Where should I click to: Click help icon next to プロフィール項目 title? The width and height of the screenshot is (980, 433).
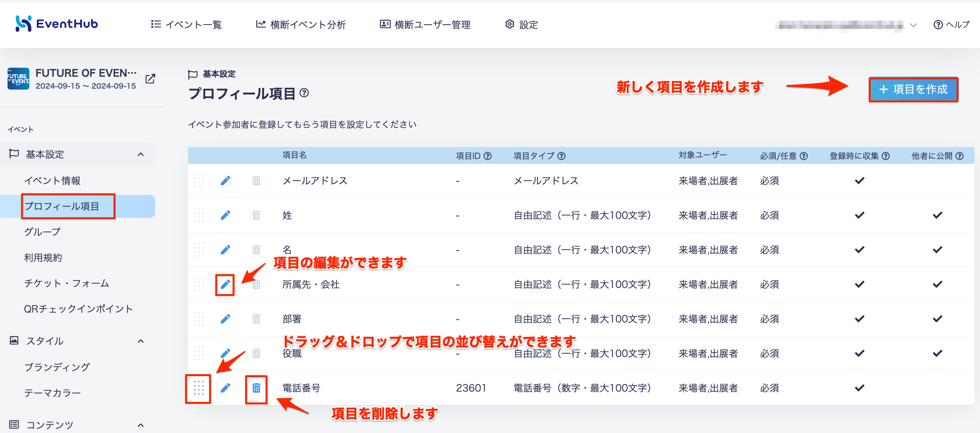(304, 93)
